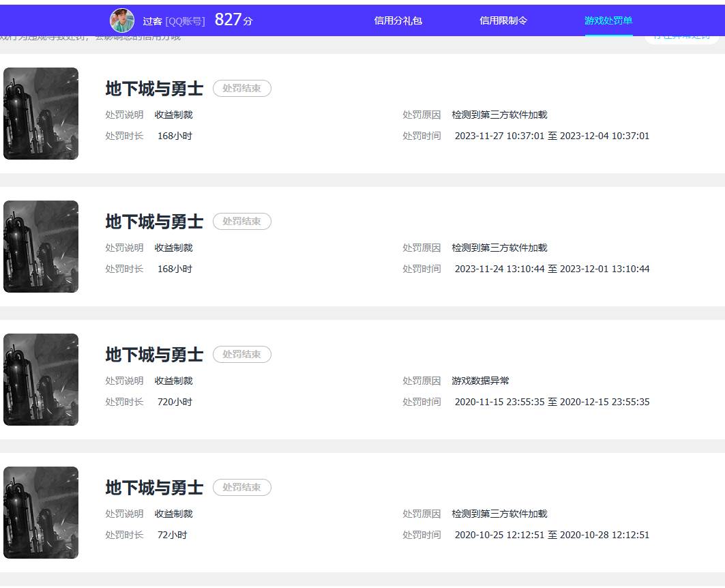Click game thumbnail of the 2023-11-24 penalty
725x588 pixels.
point(41,246)
